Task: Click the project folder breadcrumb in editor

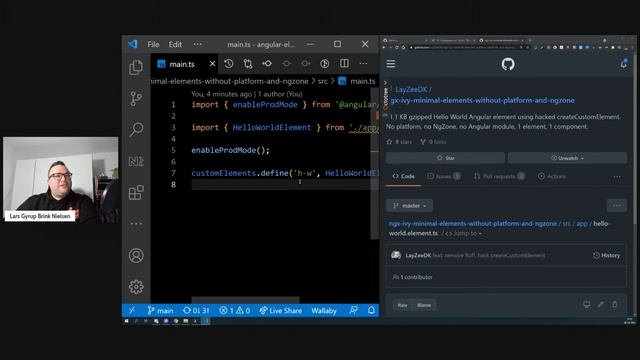Action: pyautogui.click(x=229, y=81)
